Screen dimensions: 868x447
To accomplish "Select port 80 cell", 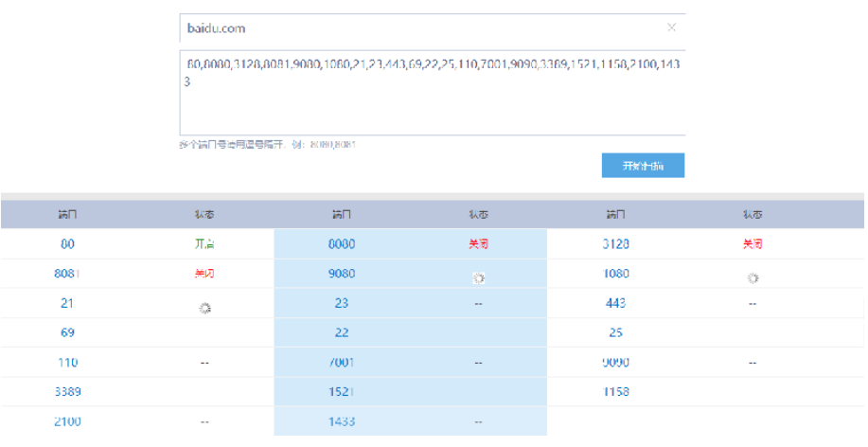I will pos(67,243).
